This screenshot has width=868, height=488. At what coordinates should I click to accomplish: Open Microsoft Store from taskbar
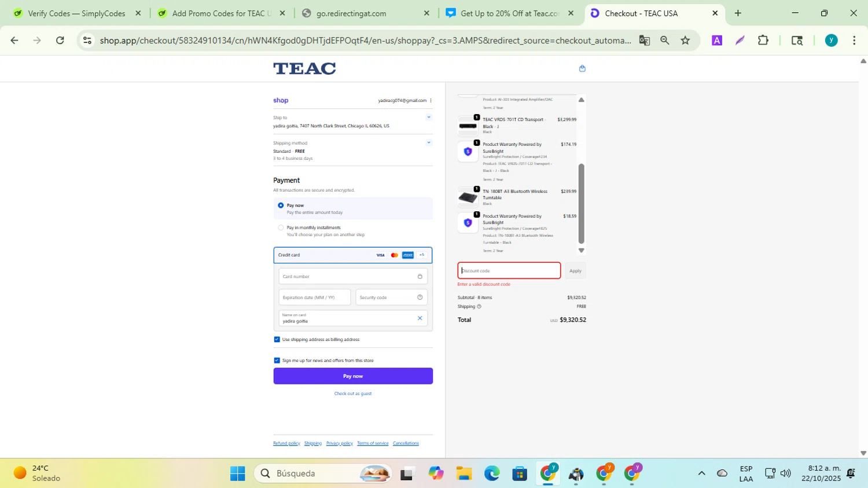pos(520,474)
